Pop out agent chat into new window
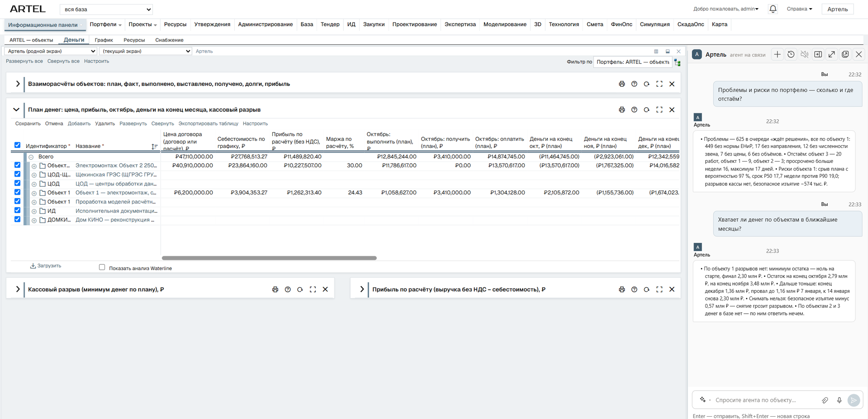The width and height of the screenshot is (868, 419). pyautogui.click(x=845, y=55)
